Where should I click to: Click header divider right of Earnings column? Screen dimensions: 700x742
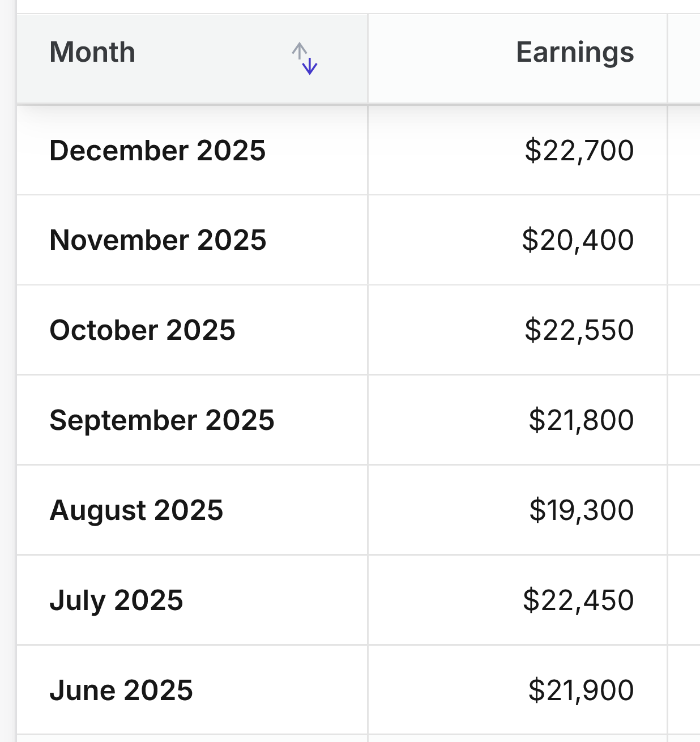[667, 58]
